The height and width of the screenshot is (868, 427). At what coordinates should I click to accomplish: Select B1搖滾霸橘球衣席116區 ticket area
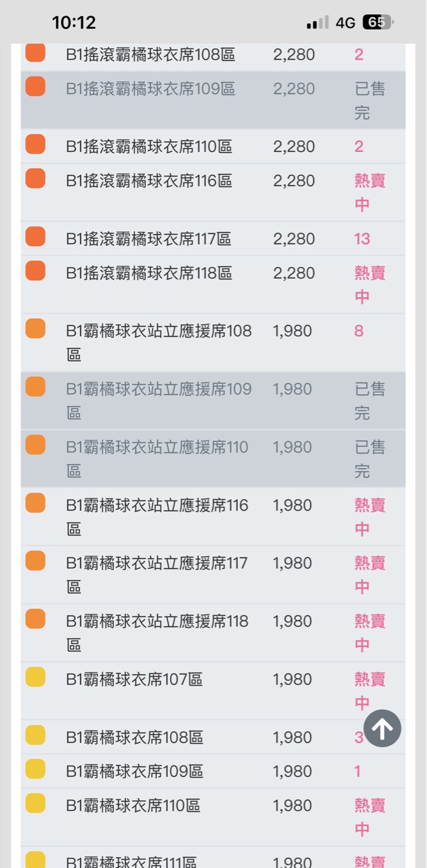click(x=149, y=181)
